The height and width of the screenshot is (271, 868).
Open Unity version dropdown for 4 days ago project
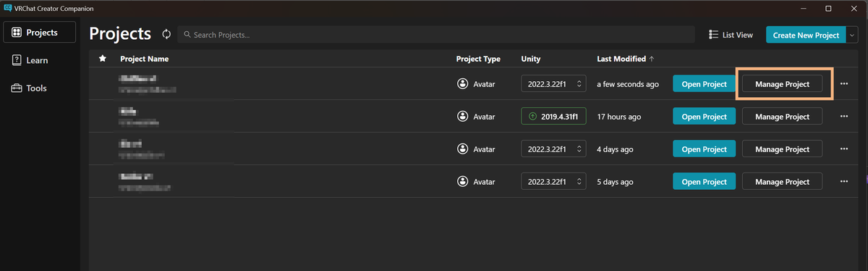(x=553, y=149)
